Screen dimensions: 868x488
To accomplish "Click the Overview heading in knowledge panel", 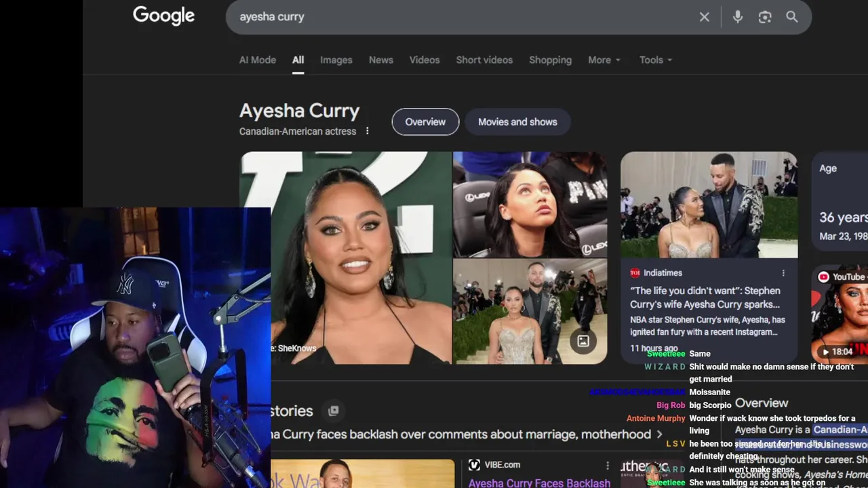I will coord(762,403).
